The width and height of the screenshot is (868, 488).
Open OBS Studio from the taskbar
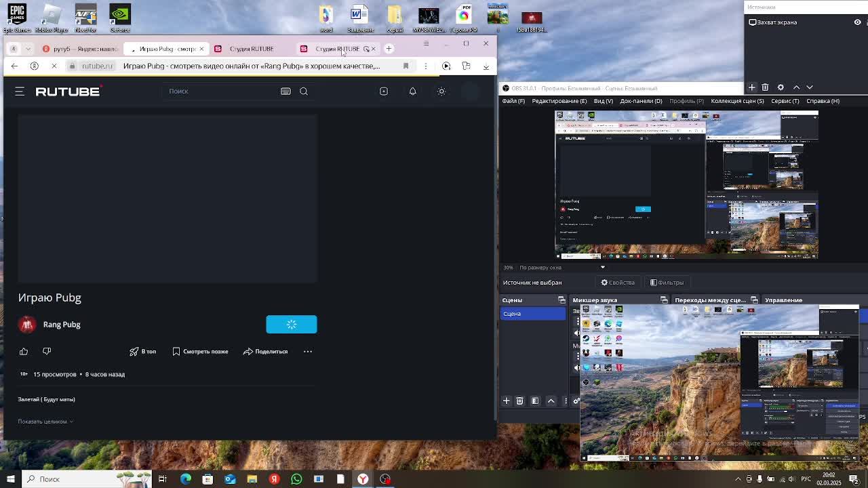385,479
